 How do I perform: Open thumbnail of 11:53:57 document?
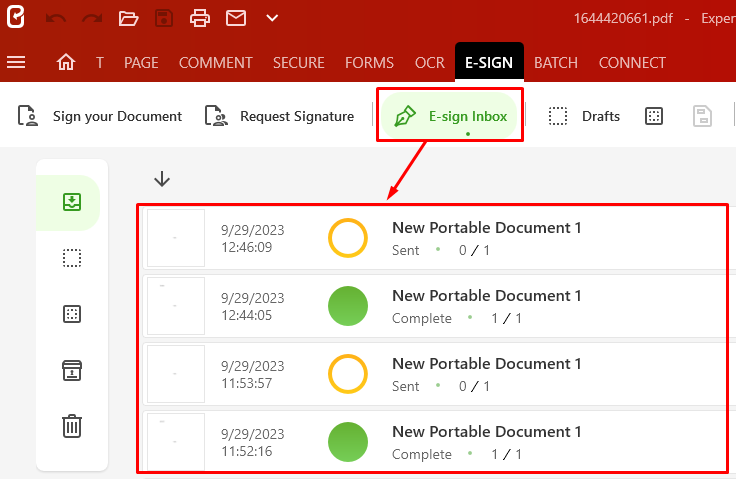point(176,374)
